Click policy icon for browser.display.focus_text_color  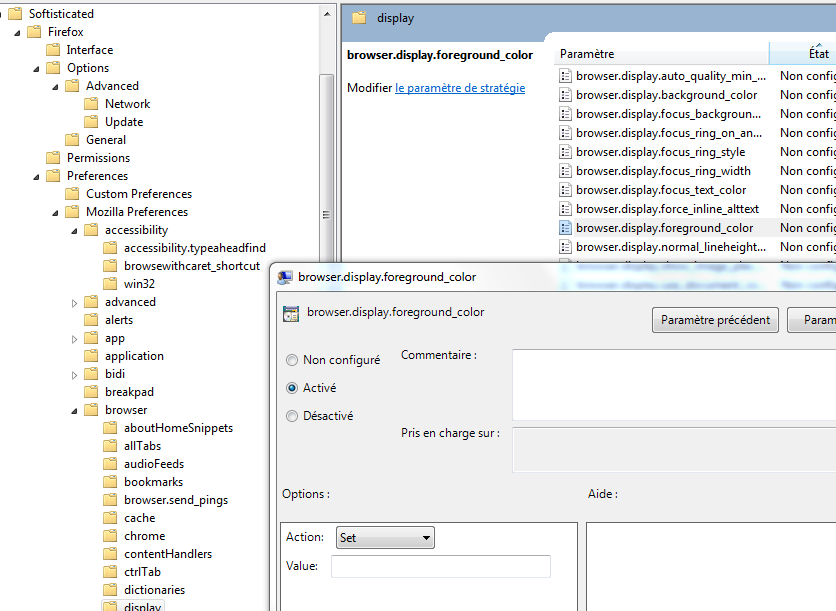coord(565,190)
